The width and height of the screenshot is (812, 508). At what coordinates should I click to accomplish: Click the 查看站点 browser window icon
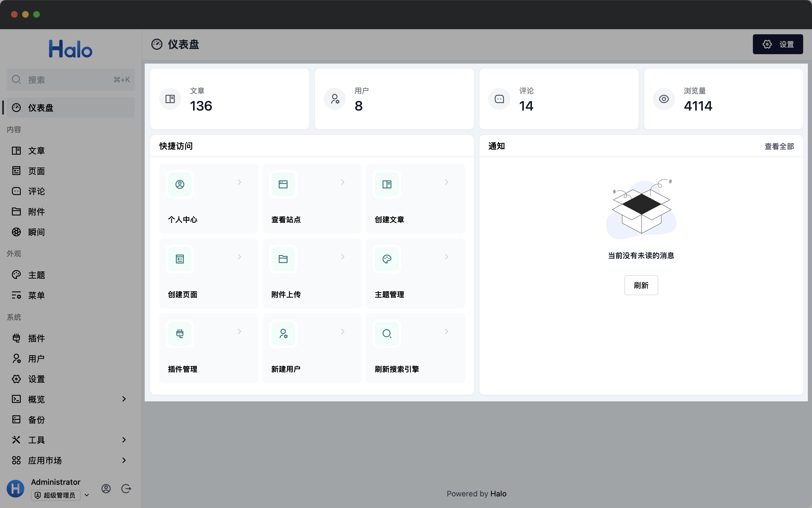(283, 184)
